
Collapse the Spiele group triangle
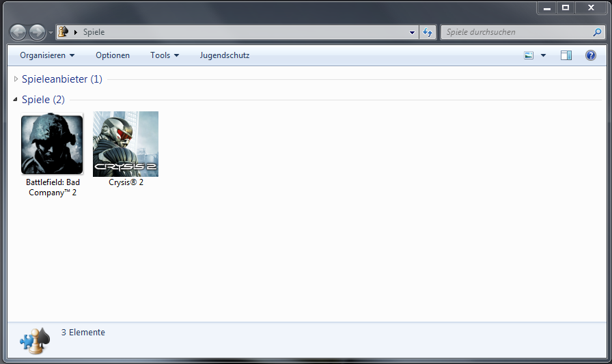pyautogui.click(x=15, y=100)
